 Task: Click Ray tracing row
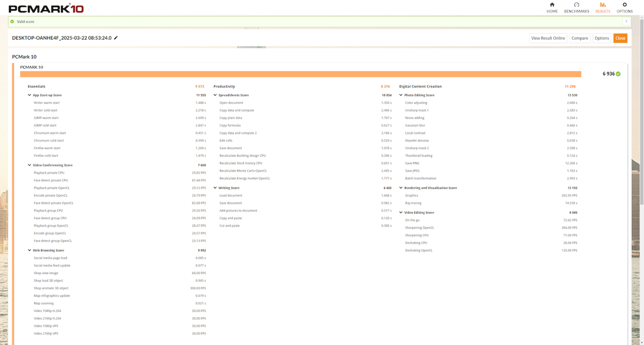(491, 203)
